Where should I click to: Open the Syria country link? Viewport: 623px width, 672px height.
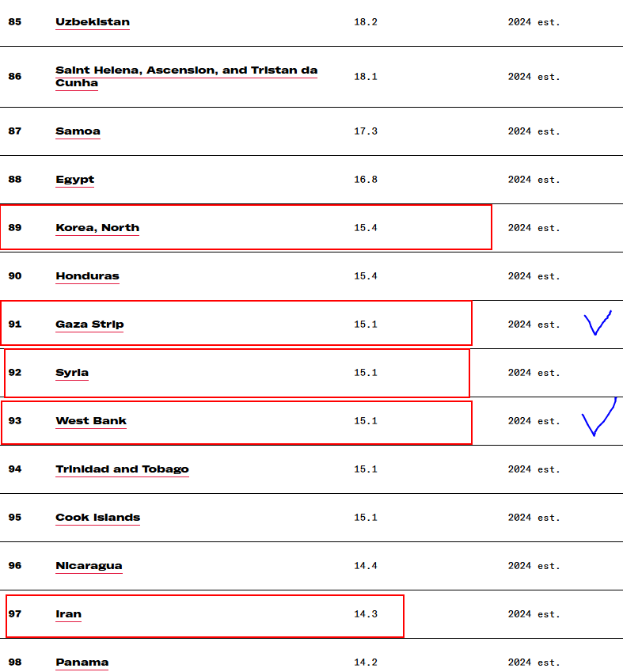tap(72, 373)
